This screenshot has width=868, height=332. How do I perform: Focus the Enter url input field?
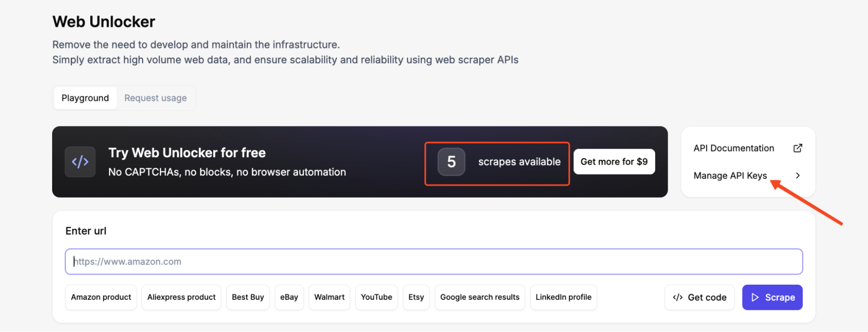coord(434,262)
